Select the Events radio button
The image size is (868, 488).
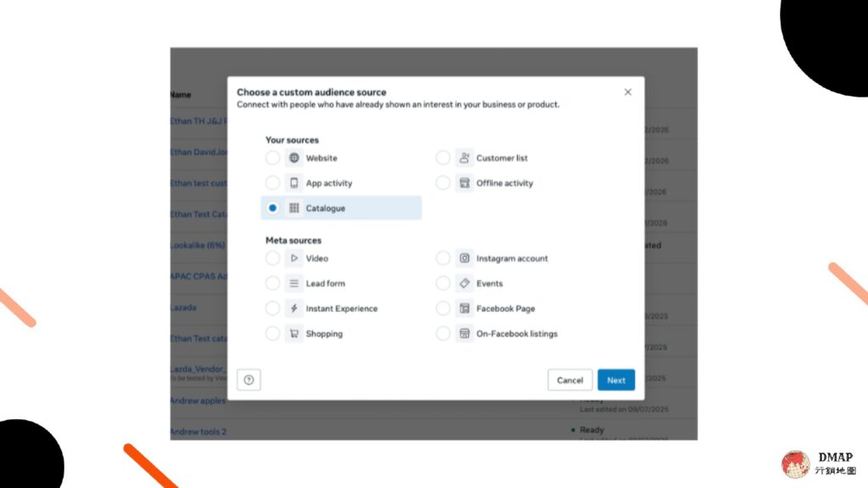click(442, 283)
